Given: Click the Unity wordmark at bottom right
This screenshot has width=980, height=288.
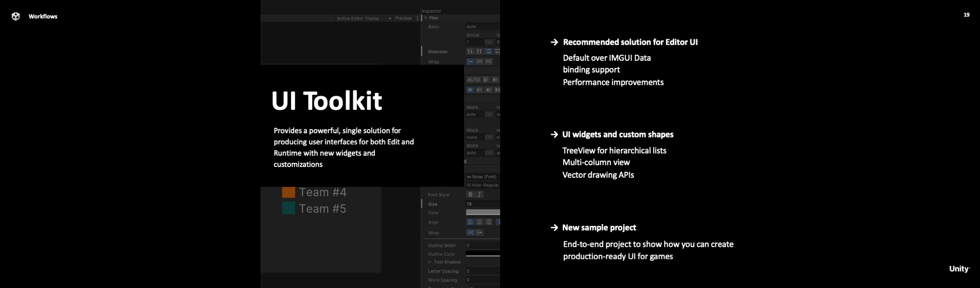Looking at the screenshot, I should tap(959, 269).
